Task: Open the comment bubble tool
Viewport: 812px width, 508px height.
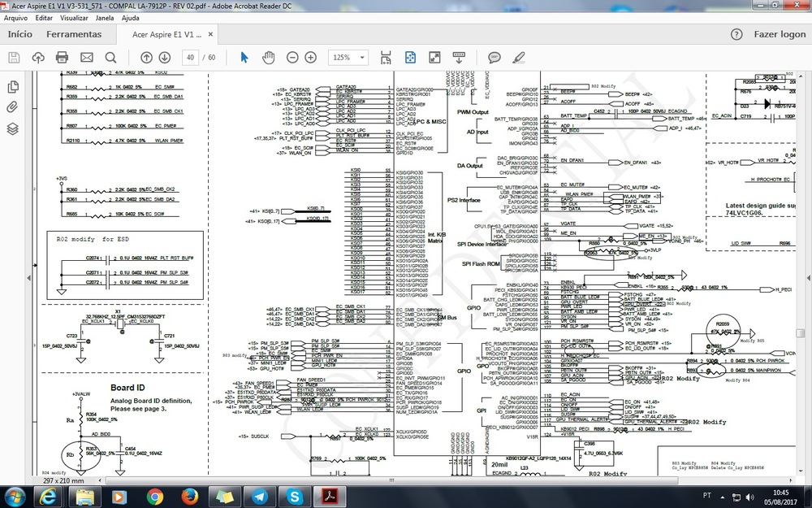Action: (x=494, y=58)
